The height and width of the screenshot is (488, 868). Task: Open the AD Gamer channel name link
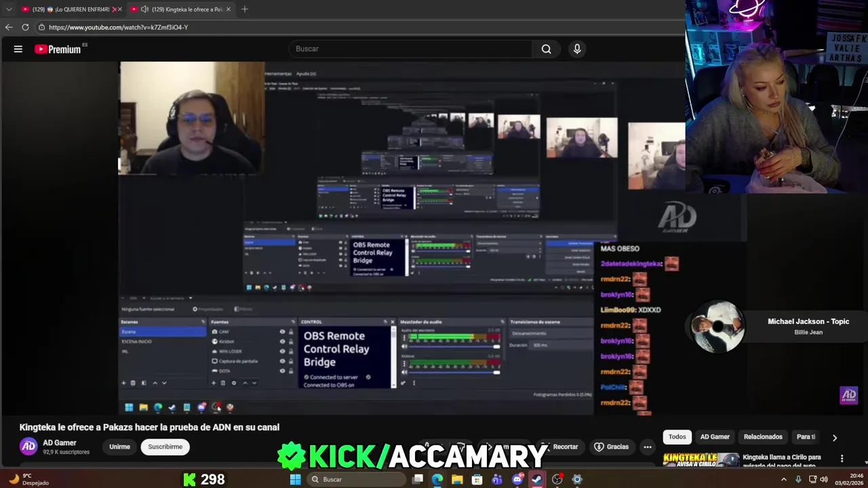click(60, 443)
